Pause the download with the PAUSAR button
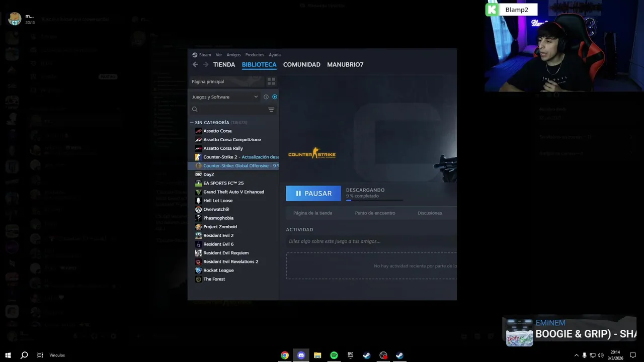Image resolution: width=644 pixels, height=362 pixels. [313, 194]
